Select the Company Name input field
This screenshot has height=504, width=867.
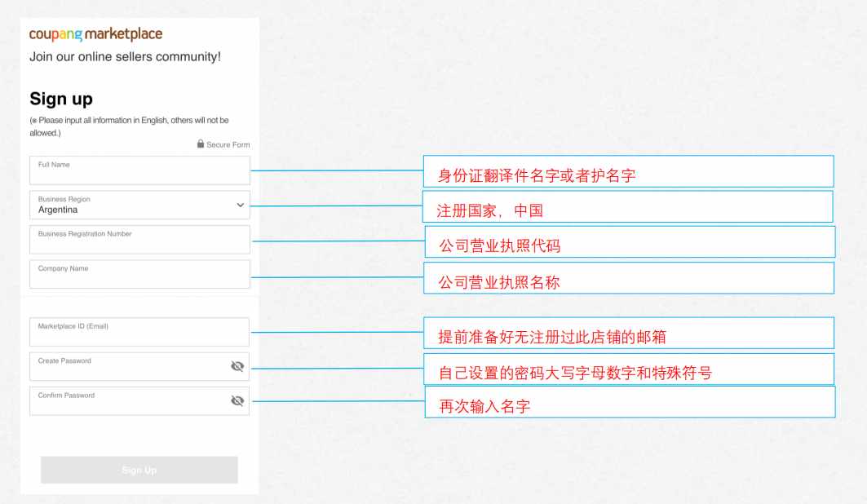point(139,274)
